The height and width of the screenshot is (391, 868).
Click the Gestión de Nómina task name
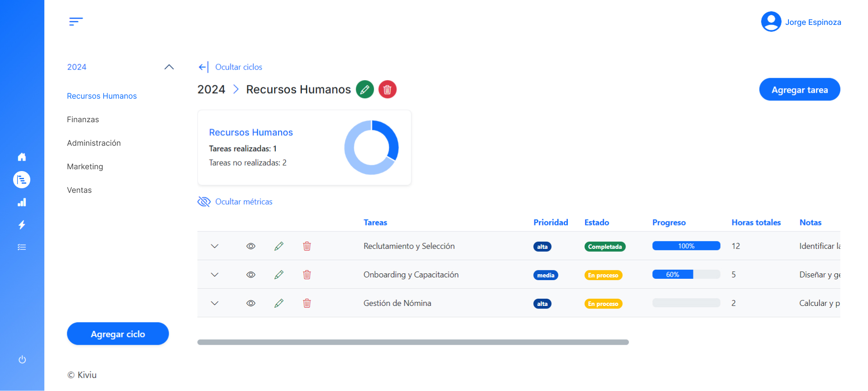(x=397, y=303)
